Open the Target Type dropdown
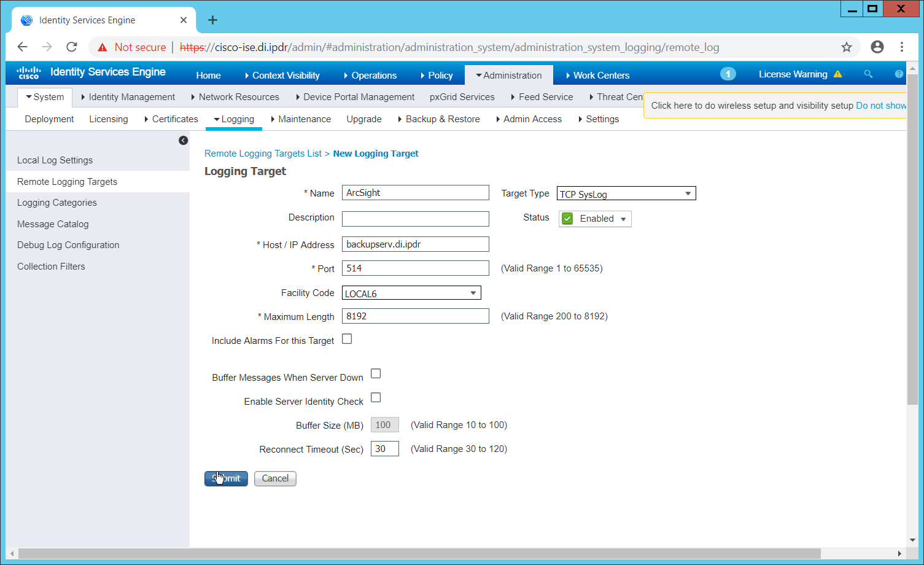 626,194
